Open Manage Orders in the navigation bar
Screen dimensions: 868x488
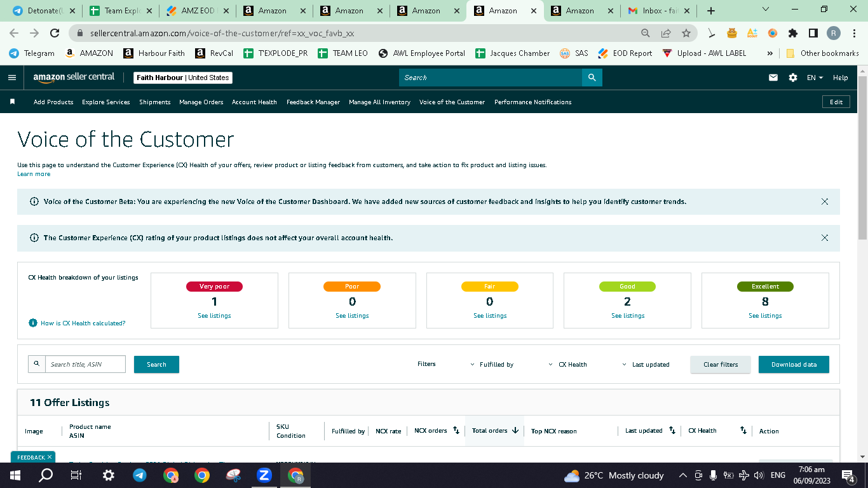tap(201, 102)
